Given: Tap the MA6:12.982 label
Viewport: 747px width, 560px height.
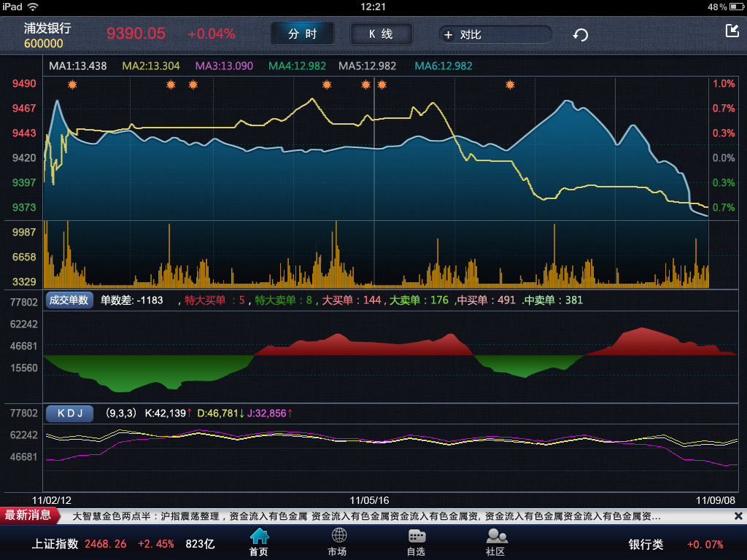Looking at the screenshot, I should (x=444, y=66).
